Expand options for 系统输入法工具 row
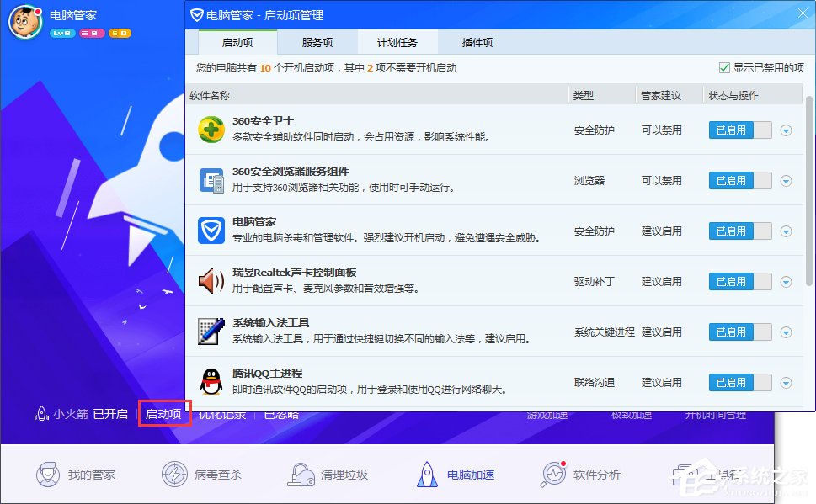The image size is (816, 504). point(787,332)
